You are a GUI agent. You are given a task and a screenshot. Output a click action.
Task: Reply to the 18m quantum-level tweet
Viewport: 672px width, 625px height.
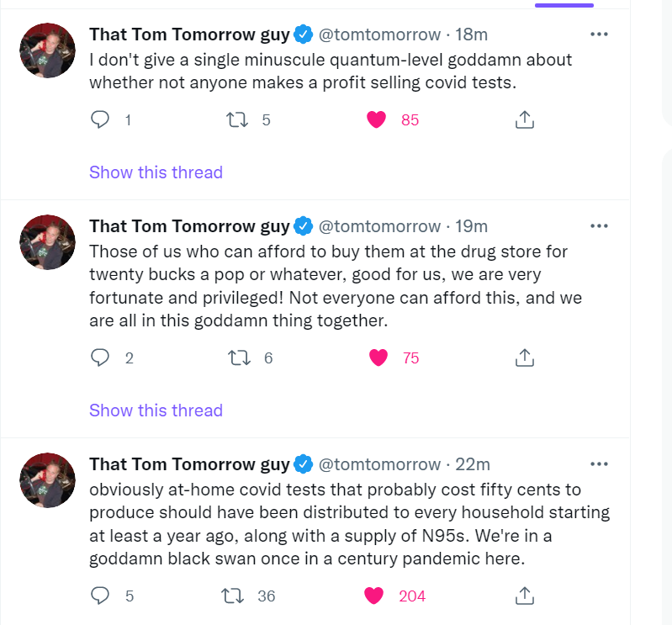(100, 120)
